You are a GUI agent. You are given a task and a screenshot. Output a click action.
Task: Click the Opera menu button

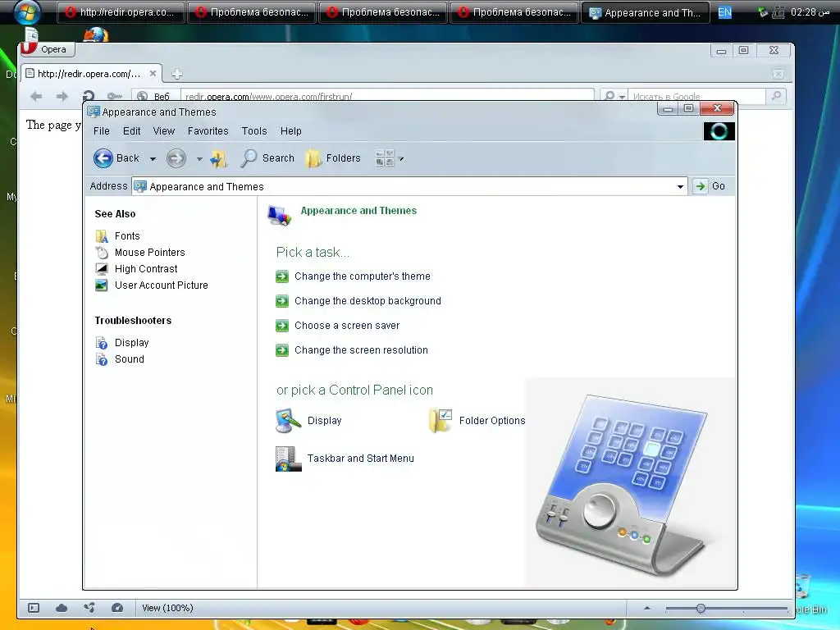point(47,49)
